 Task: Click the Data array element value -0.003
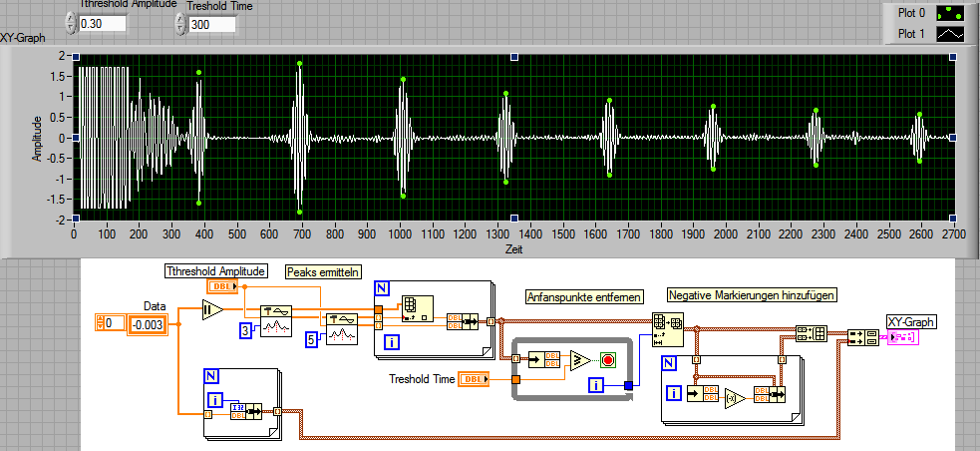[x=148, y=323]
